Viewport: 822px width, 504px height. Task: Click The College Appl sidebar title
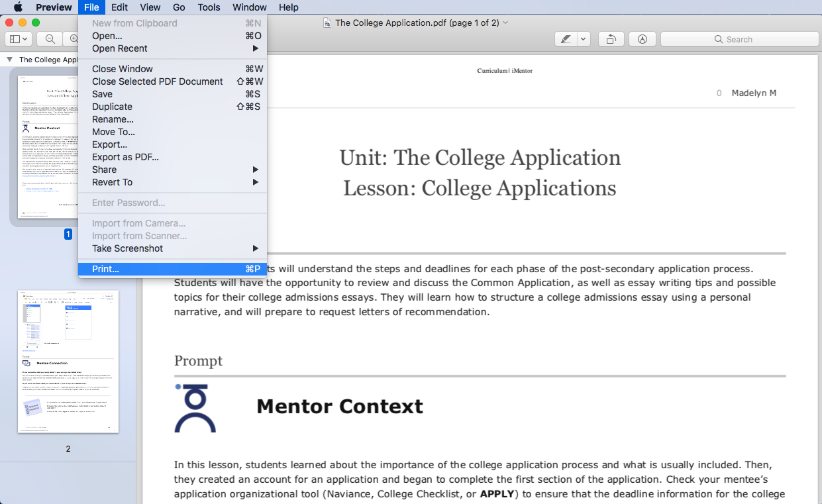[x=49, y=60]
